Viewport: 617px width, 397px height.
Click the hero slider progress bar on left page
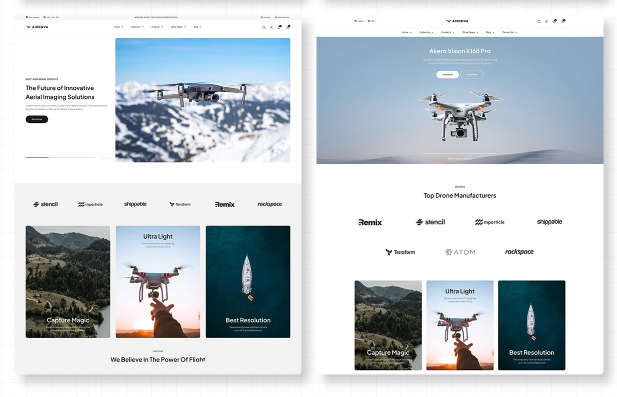pyautogui.click(x=61, y=157)
